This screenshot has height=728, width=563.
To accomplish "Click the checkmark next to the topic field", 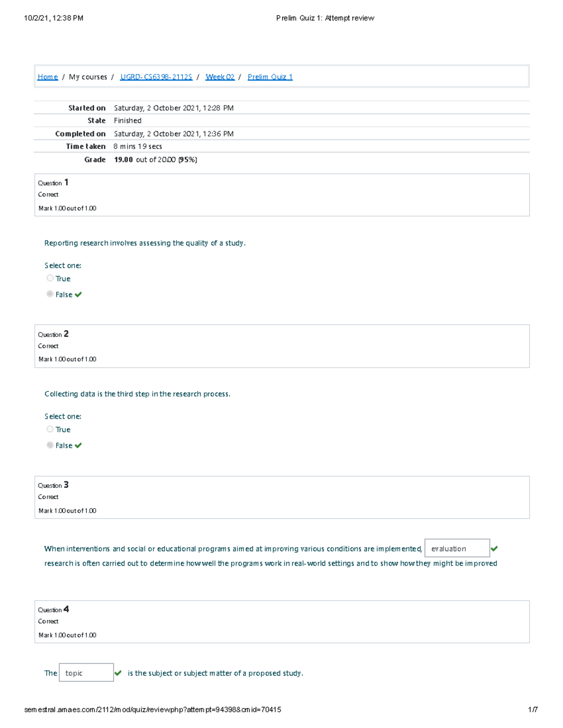I will tap(118, 673).
